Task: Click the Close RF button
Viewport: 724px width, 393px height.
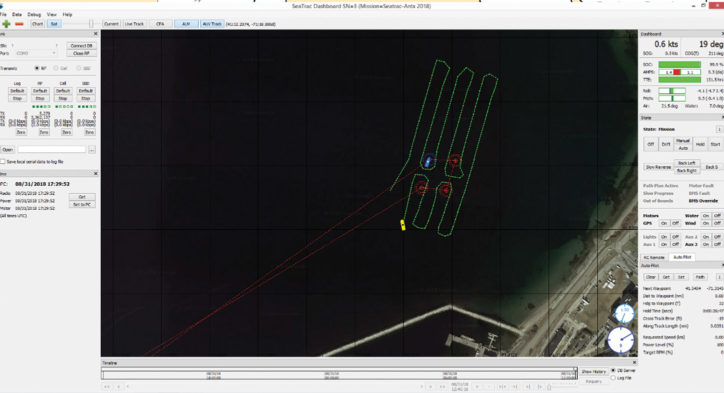Action: point(82,53)
